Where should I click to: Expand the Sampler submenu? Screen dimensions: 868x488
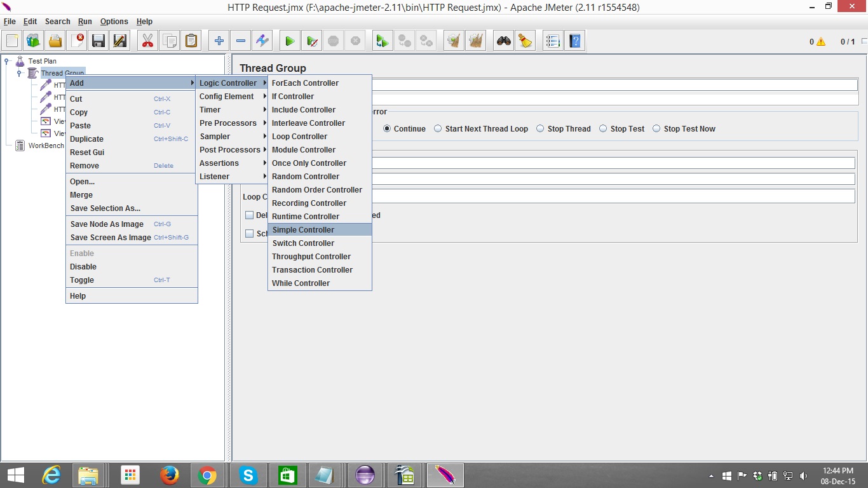pos(231,137)
